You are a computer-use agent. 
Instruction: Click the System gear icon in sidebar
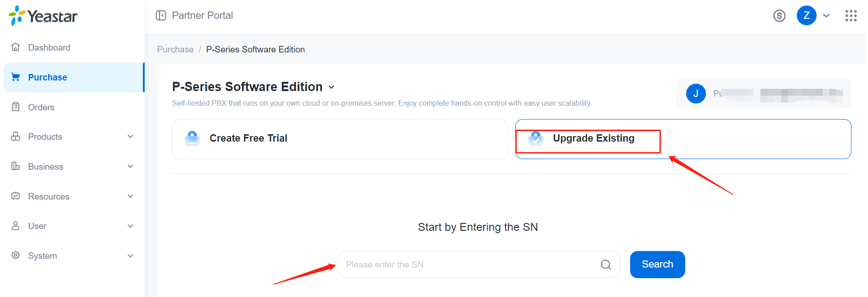pyautogui.click(x=16, y=256)
